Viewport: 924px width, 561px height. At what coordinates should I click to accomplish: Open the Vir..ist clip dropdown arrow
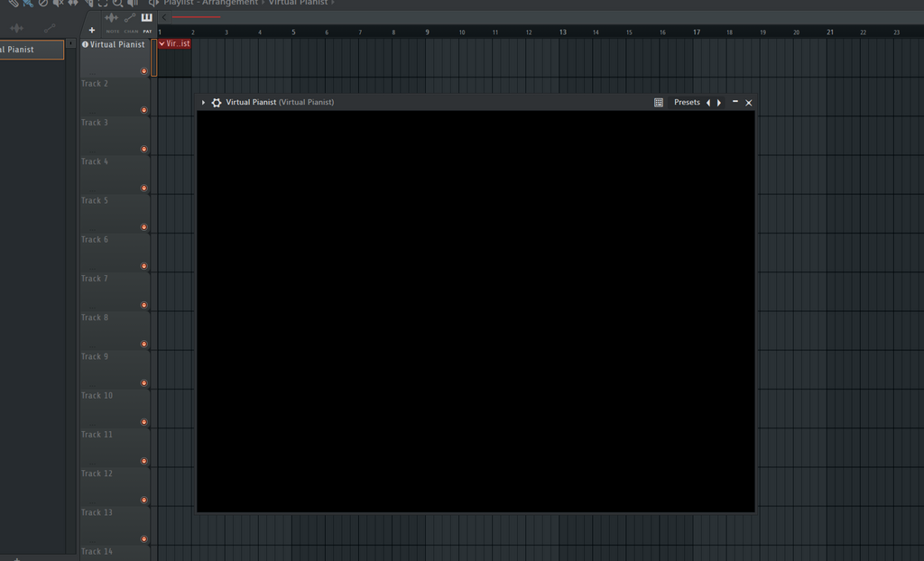tap(162, 43)
